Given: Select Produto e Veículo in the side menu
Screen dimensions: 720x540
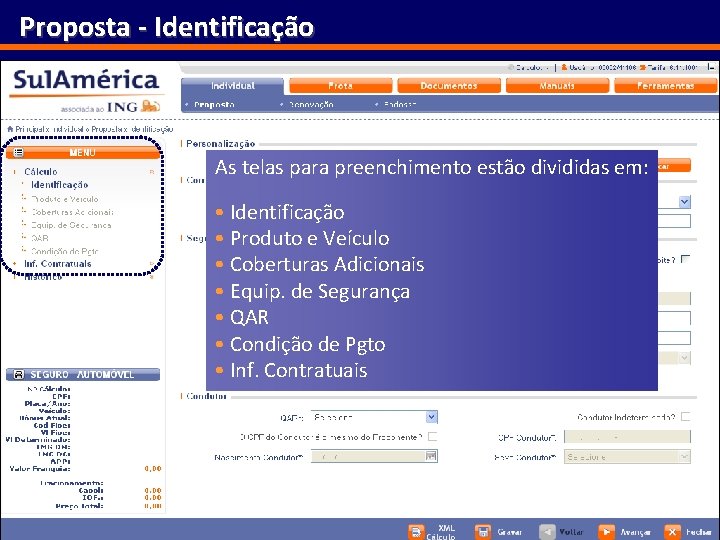Looking at the screenshot, I should pyautogui.click(x=65, y=199).
